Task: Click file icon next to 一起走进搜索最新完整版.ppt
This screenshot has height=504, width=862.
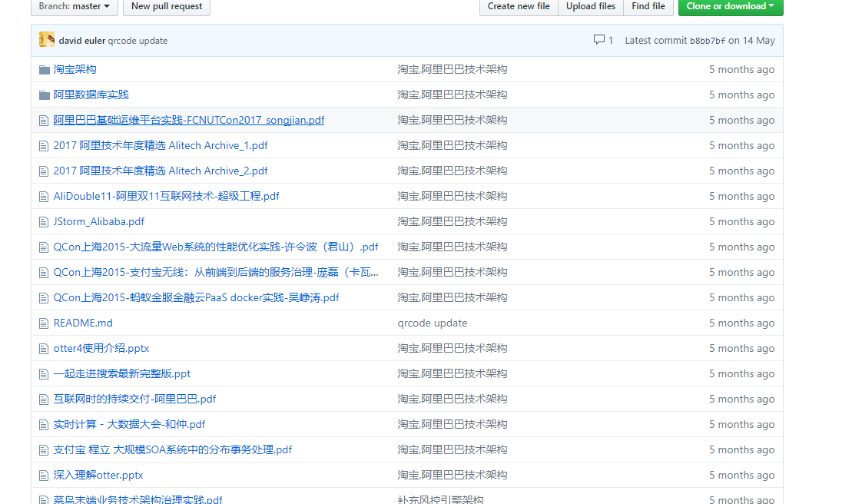Action: (x=44, y=373)
